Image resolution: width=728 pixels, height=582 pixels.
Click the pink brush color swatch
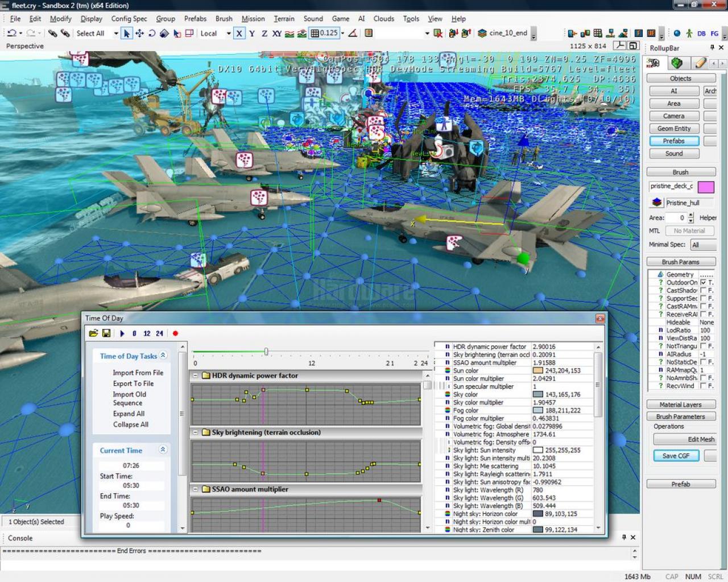[x=706, y=187]
